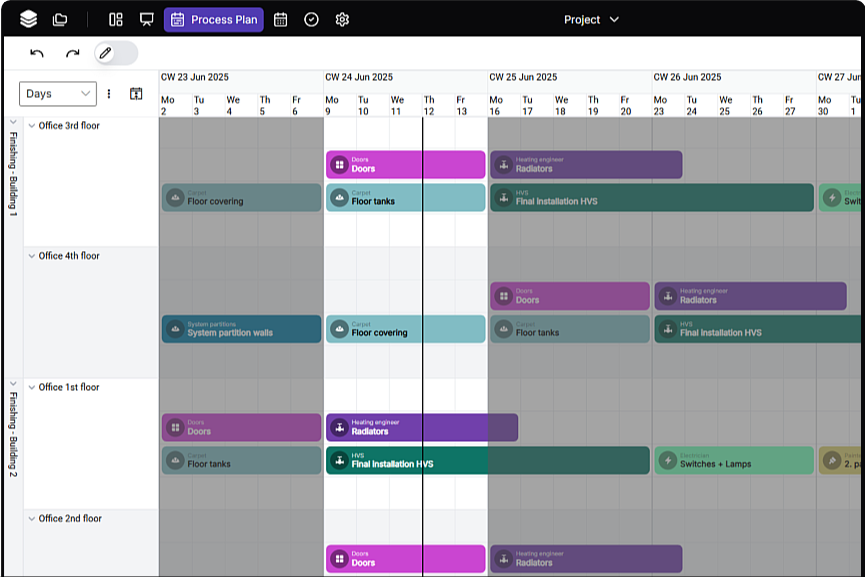Collapse the Office 3rd floor row

[32, 126]
